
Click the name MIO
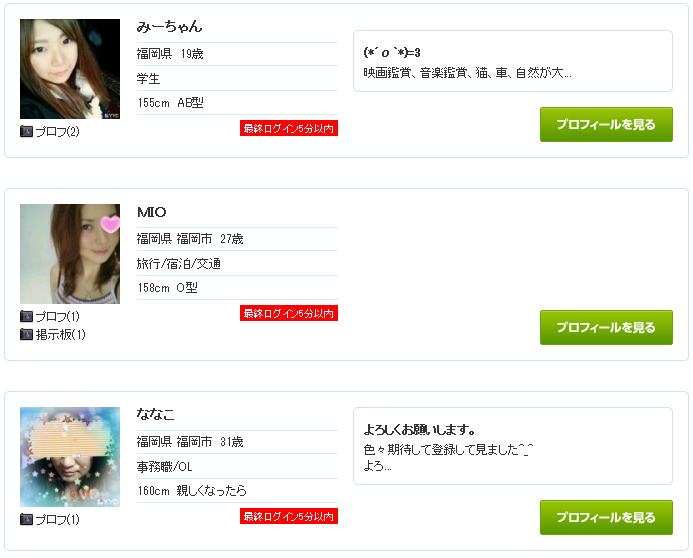pyautogui.click(x=152, y=212)
